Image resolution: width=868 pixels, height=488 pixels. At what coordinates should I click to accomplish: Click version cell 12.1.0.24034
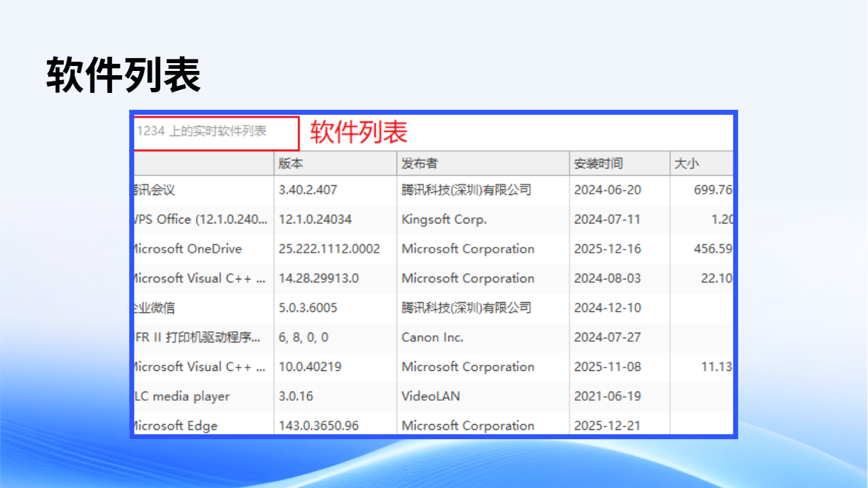pos(315,219)
